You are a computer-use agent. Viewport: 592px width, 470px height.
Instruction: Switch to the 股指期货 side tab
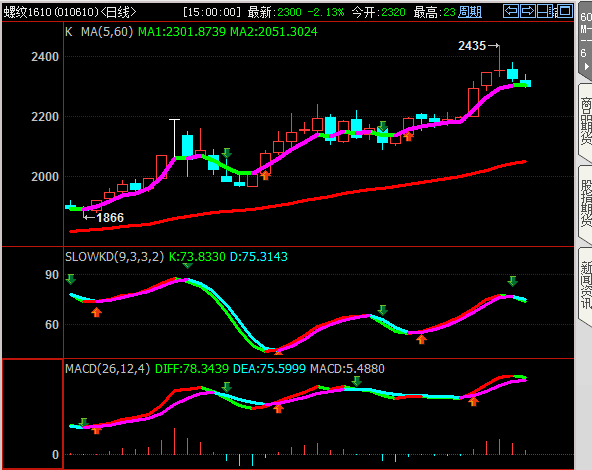coord(586,204)
